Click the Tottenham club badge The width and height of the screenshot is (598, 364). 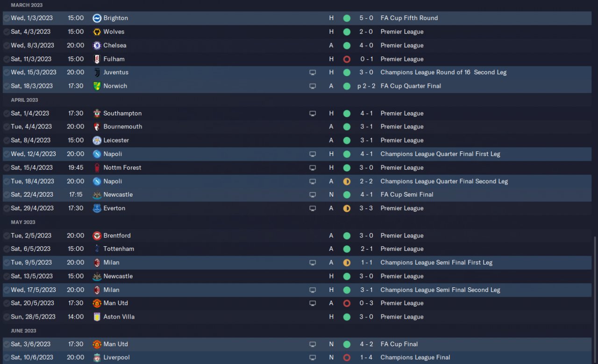click(97, 249)
